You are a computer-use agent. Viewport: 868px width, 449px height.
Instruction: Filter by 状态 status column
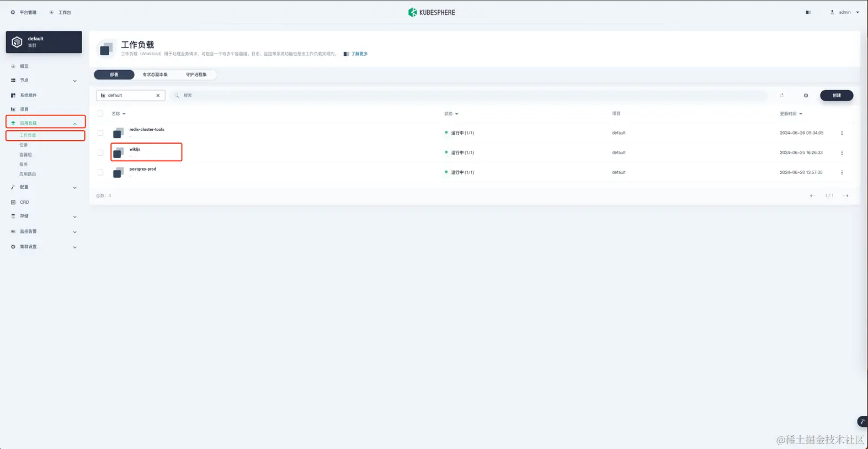pos(451,114)
